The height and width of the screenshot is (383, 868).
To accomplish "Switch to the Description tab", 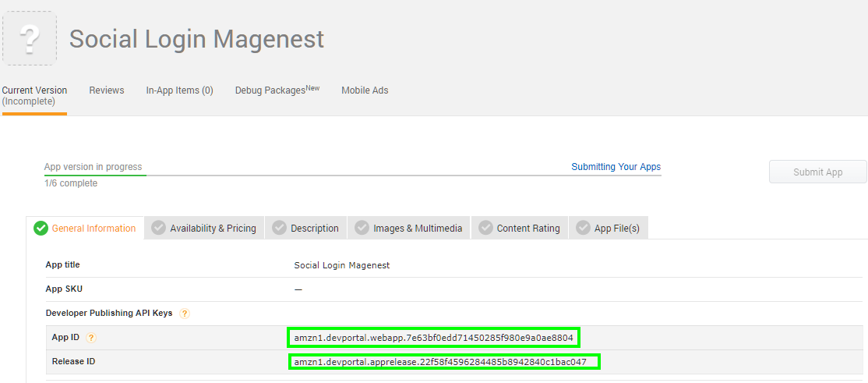I will tap(305, 228).
